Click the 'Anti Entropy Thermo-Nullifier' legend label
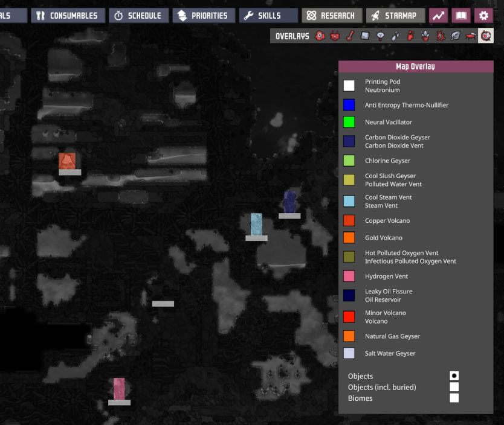Image resolution: width=504 pixels, height=425 pixels. (x=406, y=105)
